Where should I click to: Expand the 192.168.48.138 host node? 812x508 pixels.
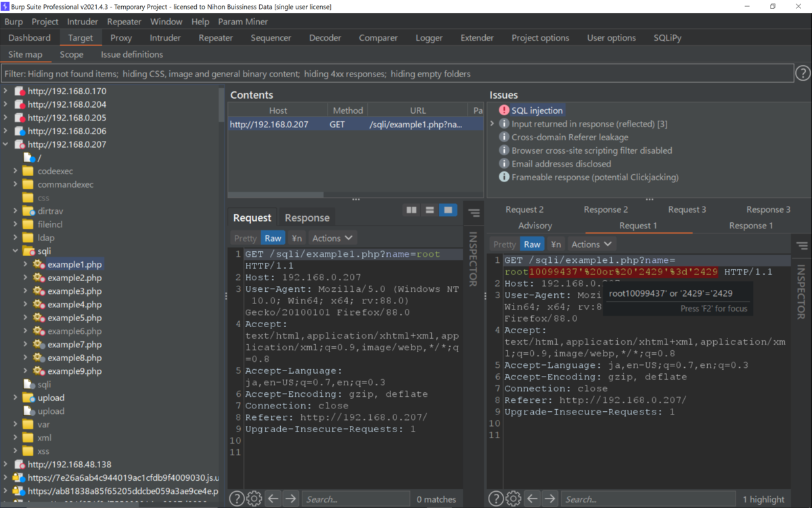[6, 465]
